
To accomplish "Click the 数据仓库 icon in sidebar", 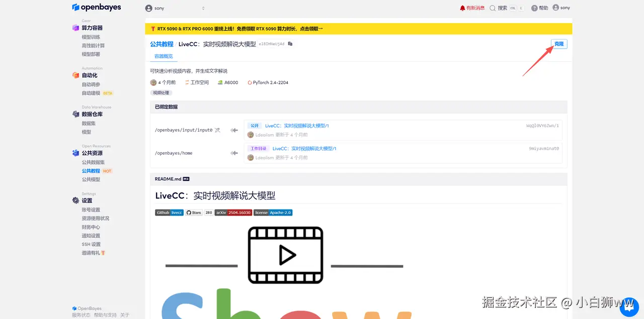I will [x=75, y=114].
